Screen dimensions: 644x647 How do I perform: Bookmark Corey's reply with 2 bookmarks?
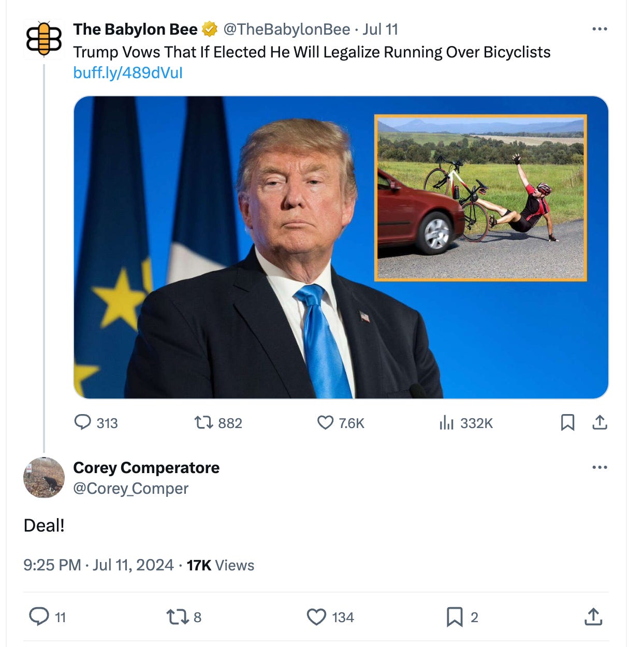[455, 617]
